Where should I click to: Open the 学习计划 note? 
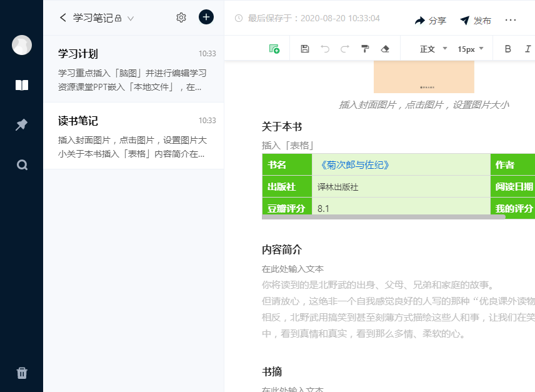pos(133,69)
